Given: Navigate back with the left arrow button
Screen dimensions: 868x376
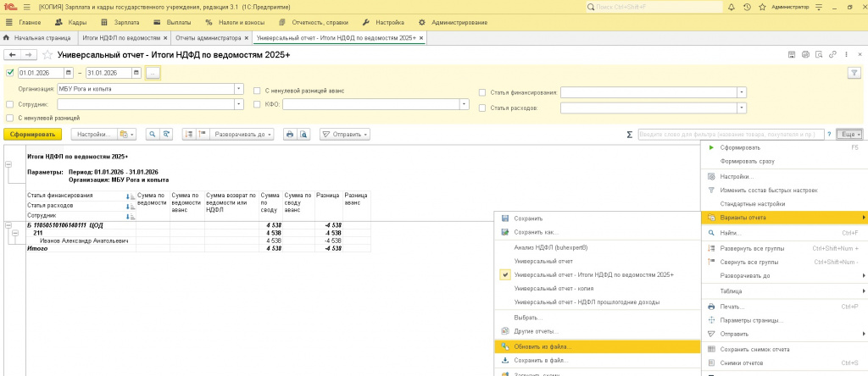Looking at the screenshot, I should [x=13, y=55].
